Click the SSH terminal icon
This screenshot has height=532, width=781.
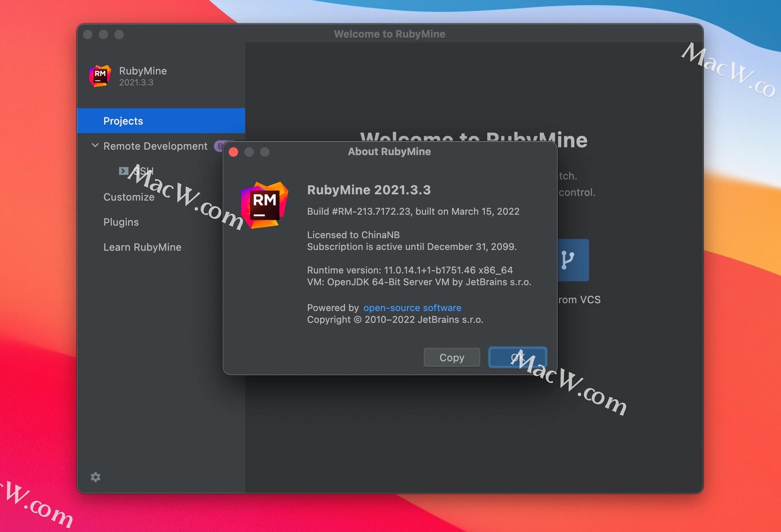(x=123, y=171)
